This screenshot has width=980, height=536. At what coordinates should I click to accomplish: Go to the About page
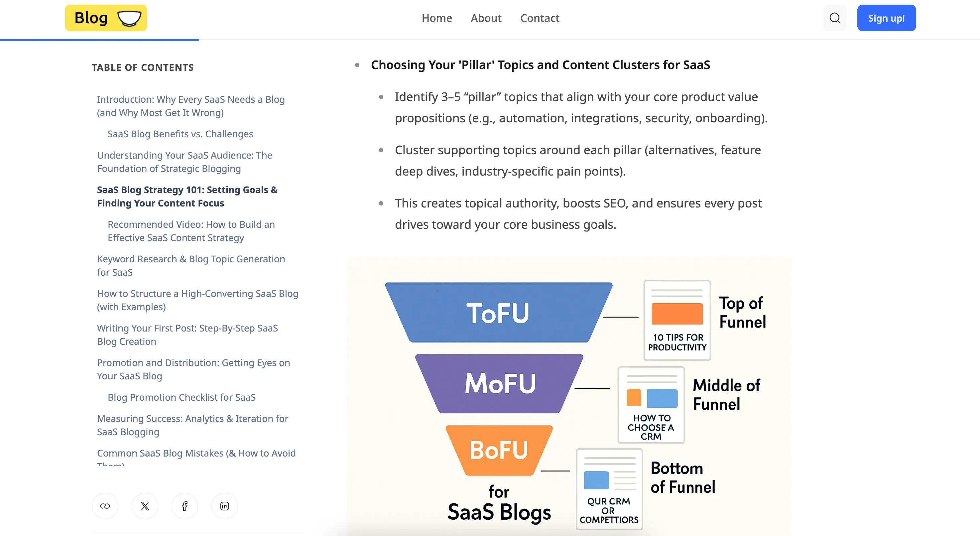(x=486, y=18)
